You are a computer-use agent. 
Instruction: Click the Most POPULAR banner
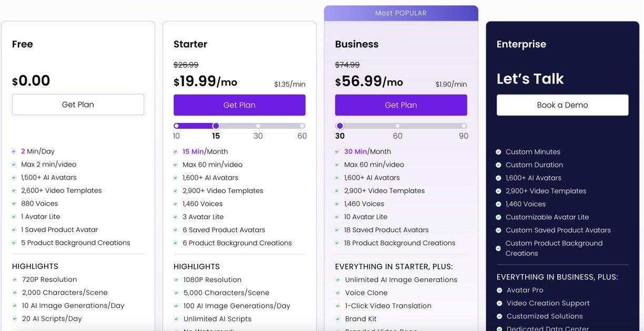(401, 13)
